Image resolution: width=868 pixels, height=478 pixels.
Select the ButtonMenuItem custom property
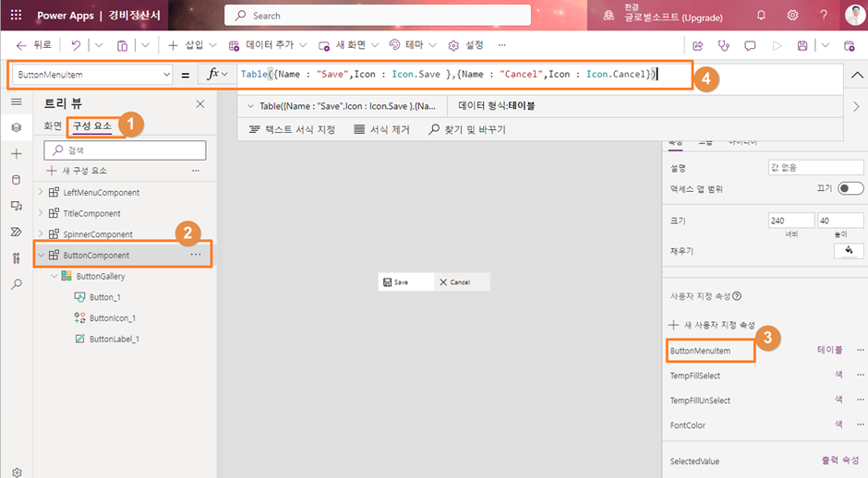[x=700, y=351]
